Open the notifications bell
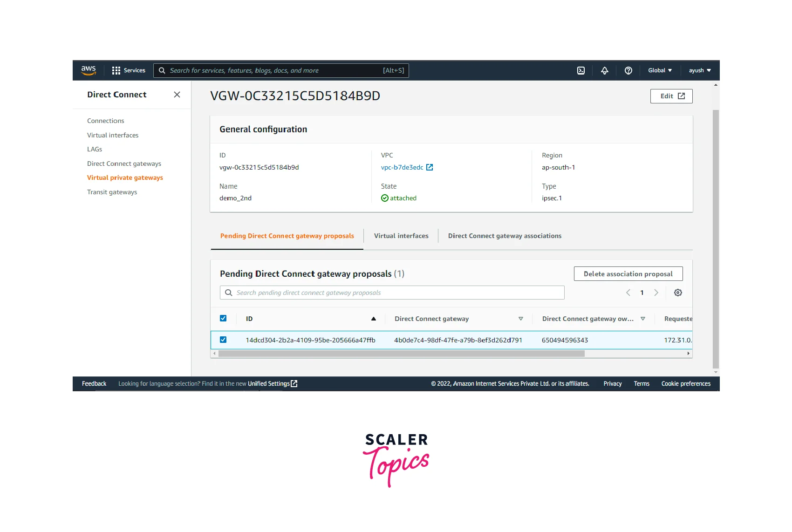 pos(604,70)
